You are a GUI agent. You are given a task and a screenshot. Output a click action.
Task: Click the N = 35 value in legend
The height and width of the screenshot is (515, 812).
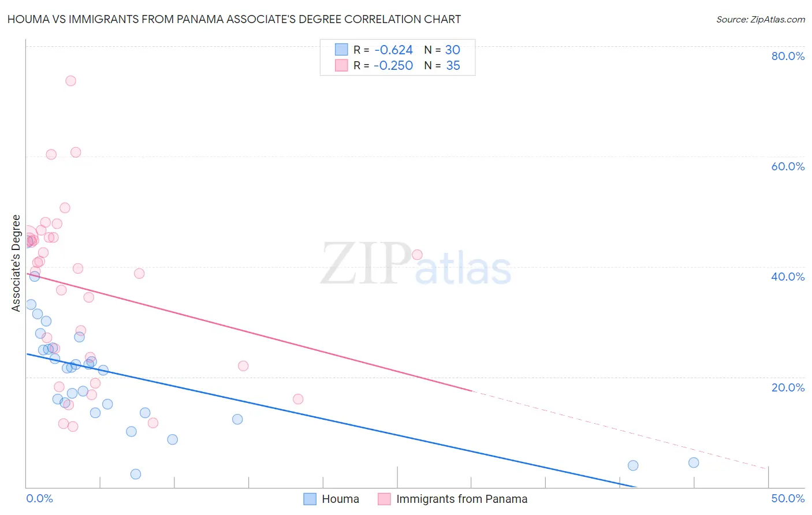coord(442,65)
